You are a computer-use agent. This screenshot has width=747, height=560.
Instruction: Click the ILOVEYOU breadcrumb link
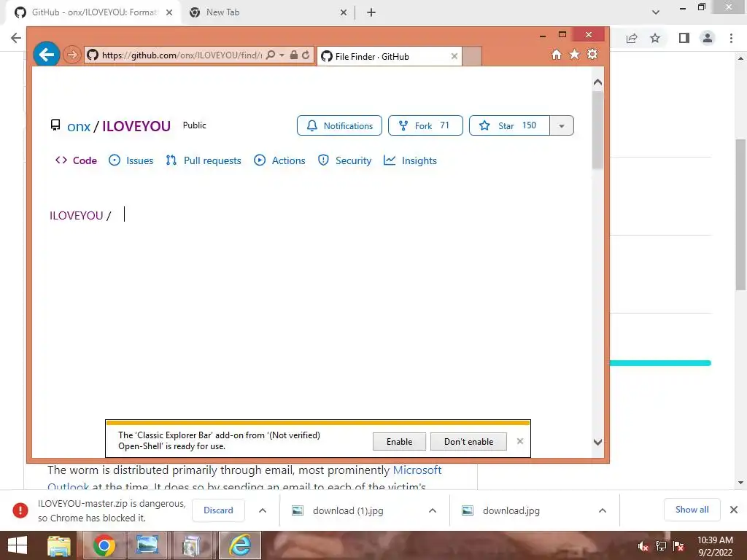tap(76, 216)
